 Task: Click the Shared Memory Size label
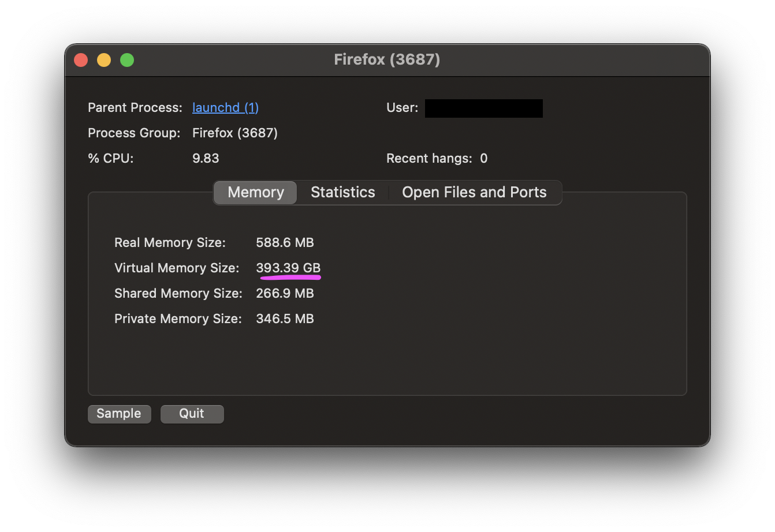[178, 294]
